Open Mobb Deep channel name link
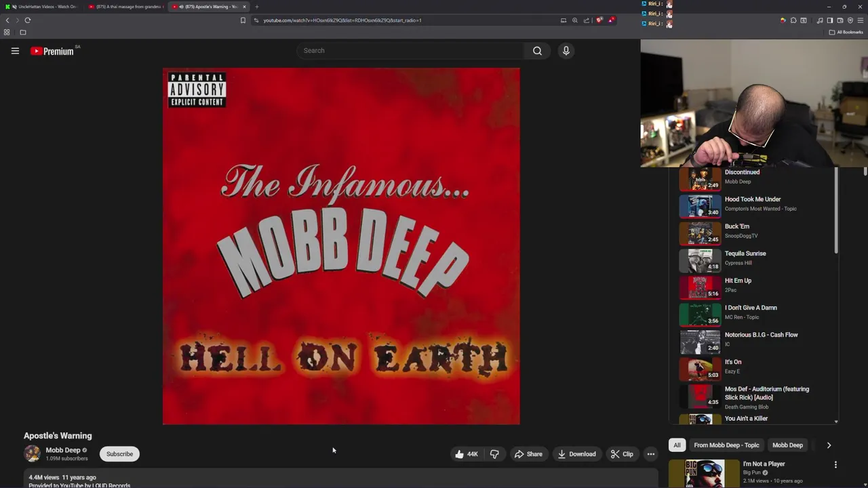 click(x=63, y=450)
